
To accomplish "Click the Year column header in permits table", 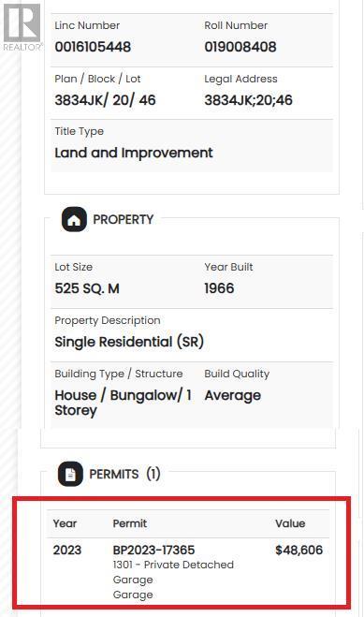I will (x=65, y=523).
